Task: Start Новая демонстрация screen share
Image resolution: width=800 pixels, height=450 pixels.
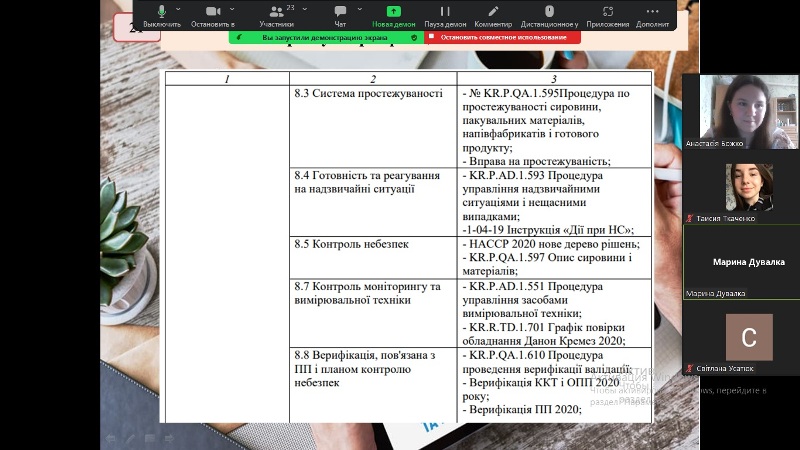Action: click(393, 16)
